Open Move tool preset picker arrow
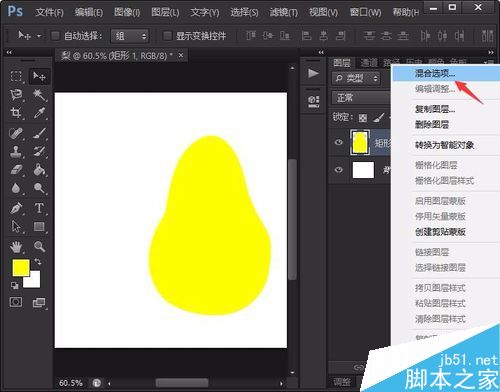 [x=39, y=36]
